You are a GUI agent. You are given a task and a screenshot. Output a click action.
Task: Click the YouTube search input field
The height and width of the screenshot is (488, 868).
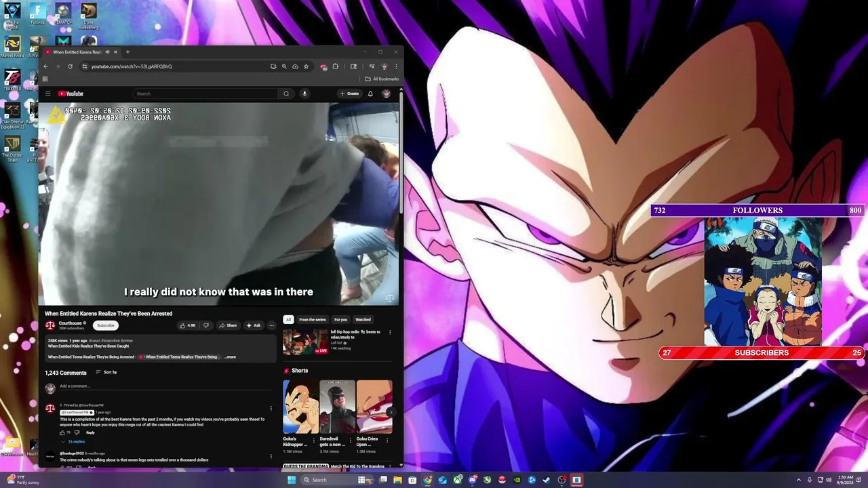point(205,94)
